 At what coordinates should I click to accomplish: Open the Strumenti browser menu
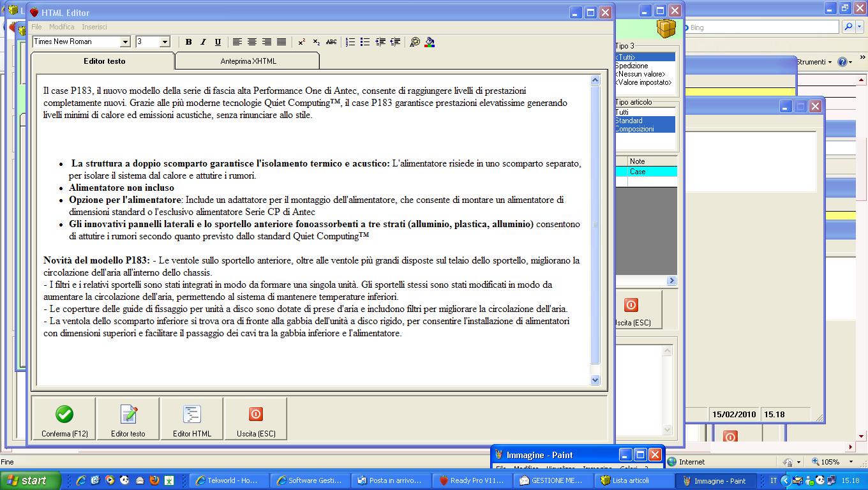click(814, 62)
